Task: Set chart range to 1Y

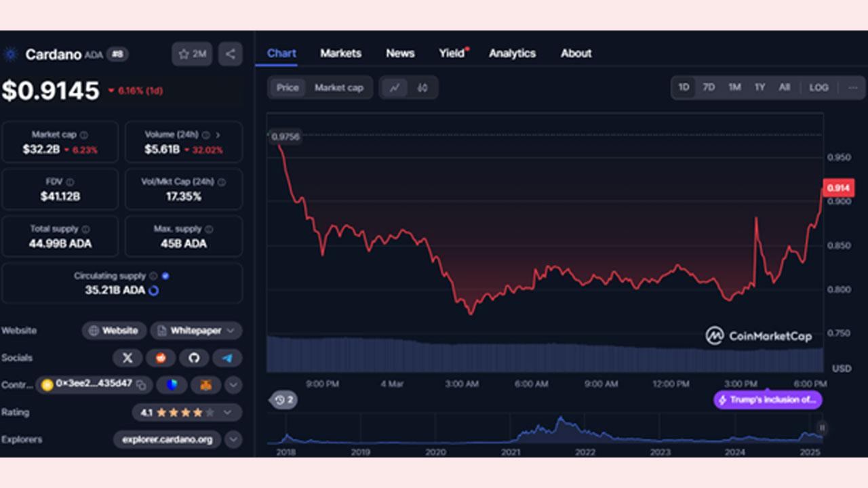Action: pos(760,87)
